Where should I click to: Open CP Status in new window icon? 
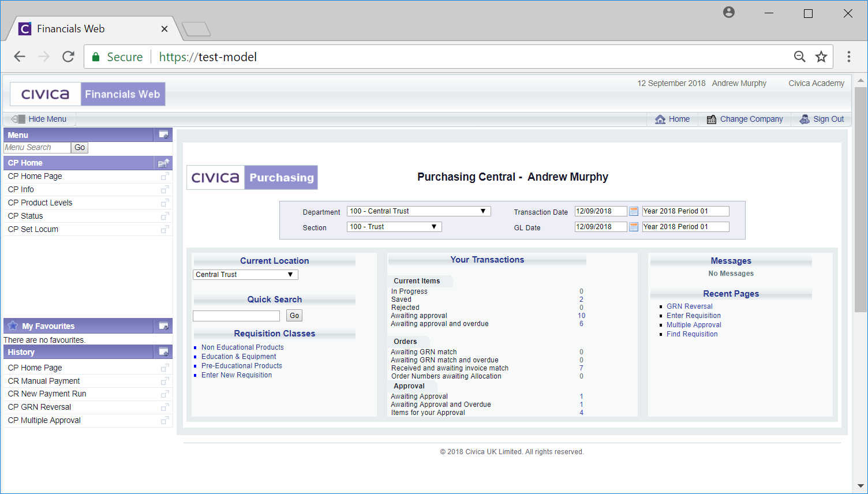[x=165, y=216]
